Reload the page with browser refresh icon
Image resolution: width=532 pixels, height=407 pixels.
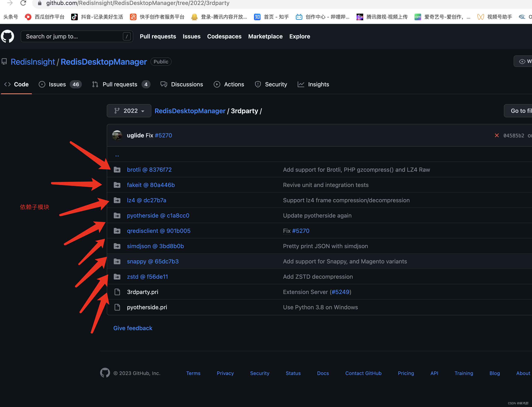23,3
